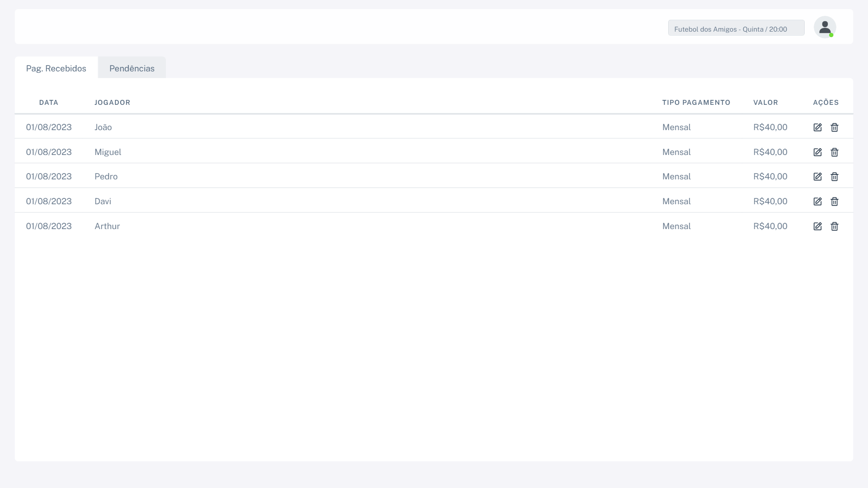Delete Miguel's payment record
The image size is (868, 488).
835,152
